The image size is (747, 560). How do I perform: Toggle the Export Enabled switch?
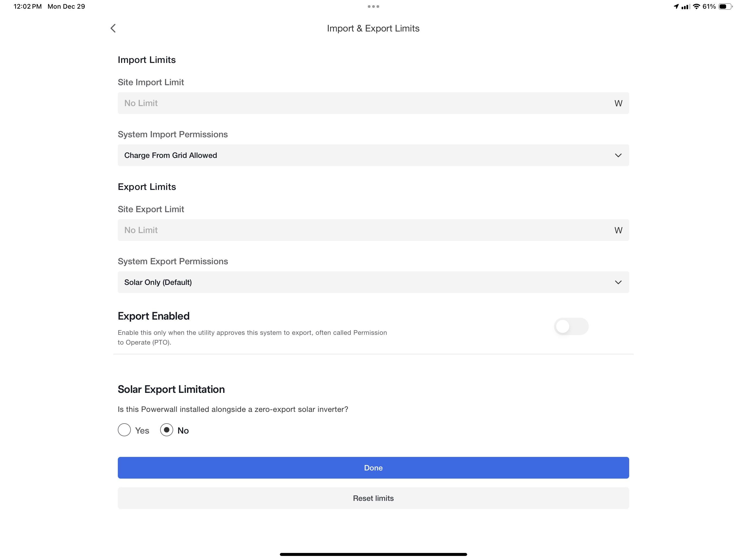coord(571,326)
